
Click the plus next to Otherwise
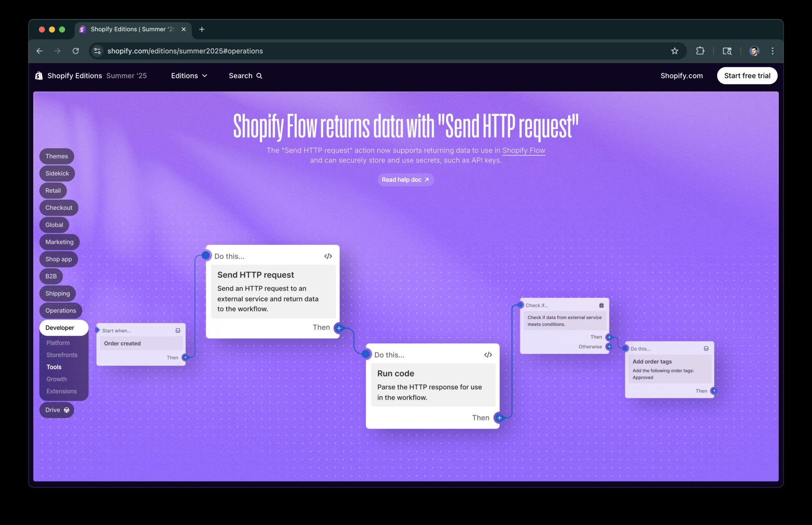point(609,346)
